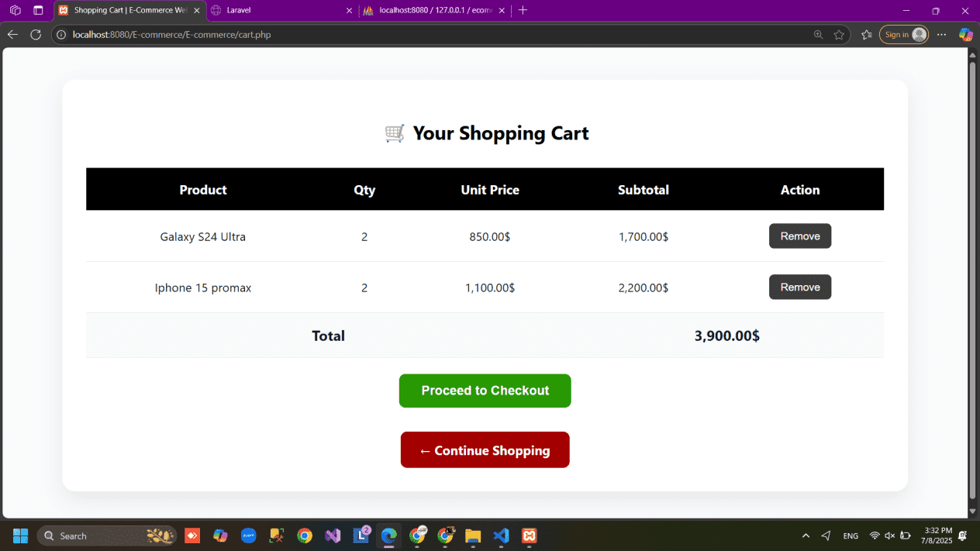The width and height of the screenshot is (980, 551).
Task: Open the Windows Start menu
Action: point(21,536)
